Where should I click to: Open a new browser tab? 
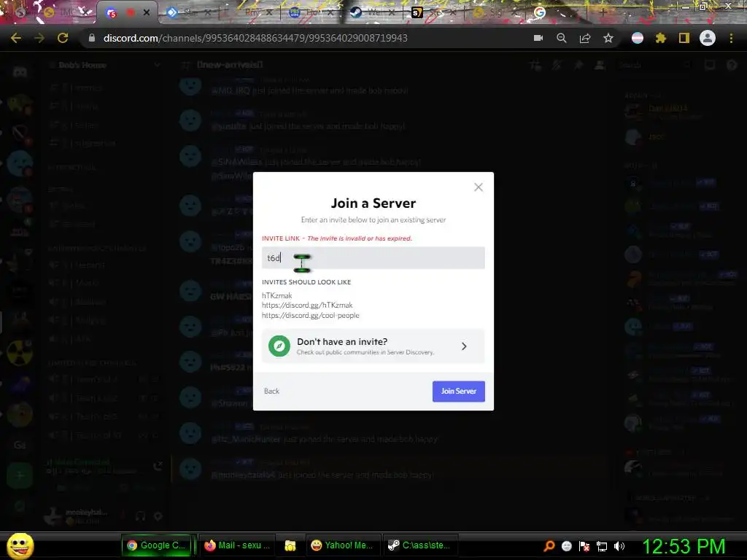(602, 12)
